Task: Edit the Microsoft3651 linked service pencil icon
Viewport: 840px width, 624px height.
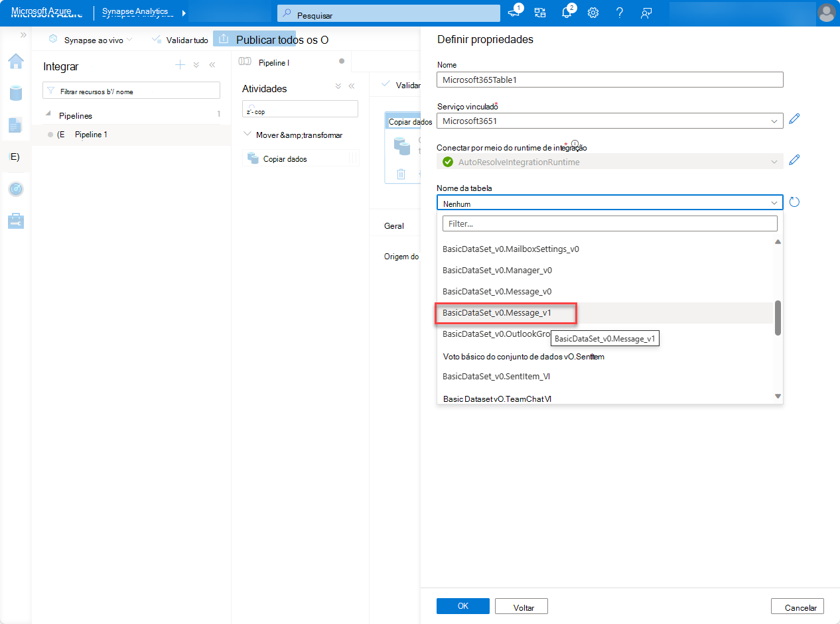Action: (x=794, y=120)
